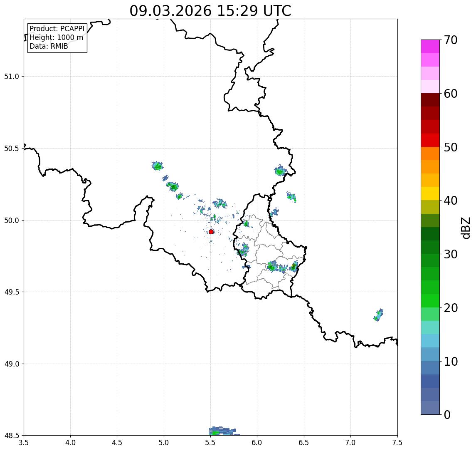Viewport: 476px width, 451px height.
Task: Click the colorbar tick label 70
Action: pos(451,40)
